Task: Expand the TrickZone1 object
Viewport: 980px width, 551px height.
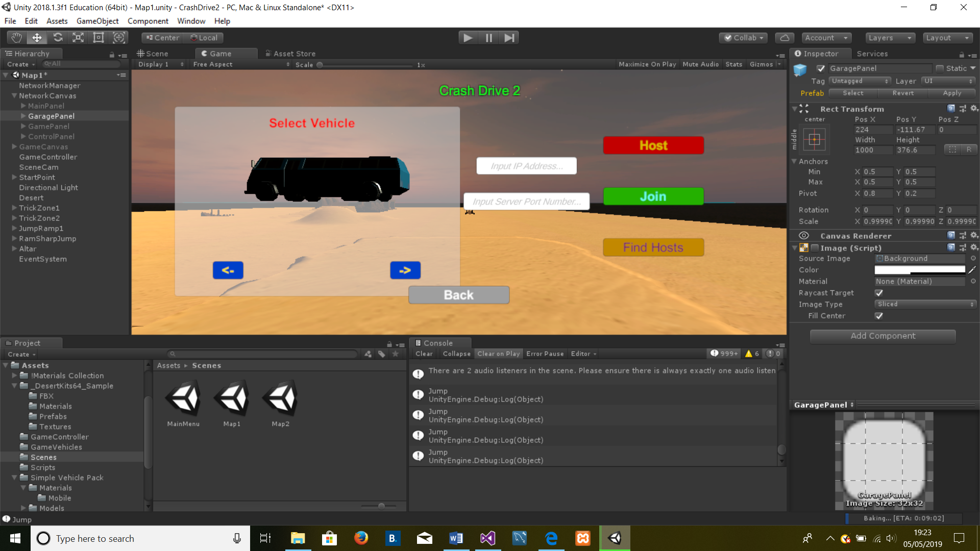Action: click(14, 208)
